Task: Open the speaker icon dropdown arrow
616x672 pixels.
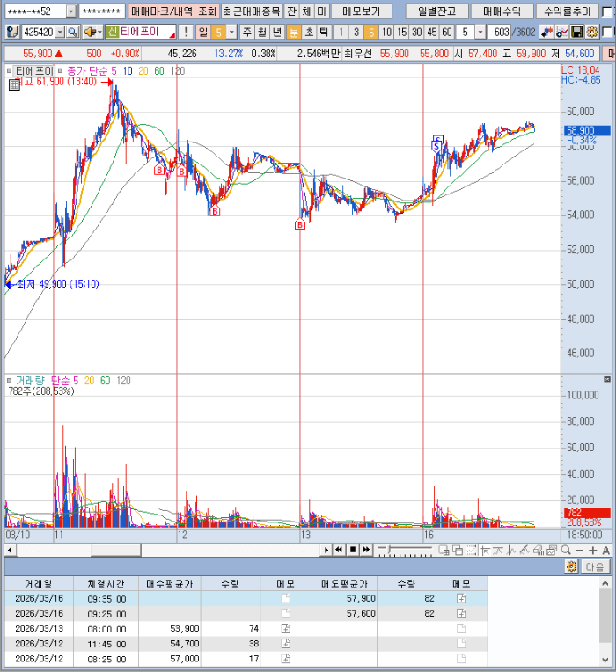Action: pyautogui.click(x=99, y=32)
